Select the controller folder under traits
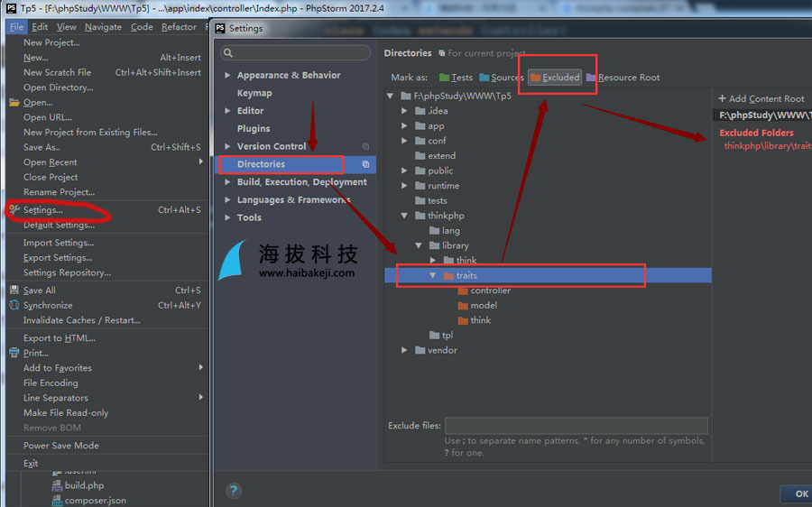This screenshot has width=812, height=507. [484, 290]
